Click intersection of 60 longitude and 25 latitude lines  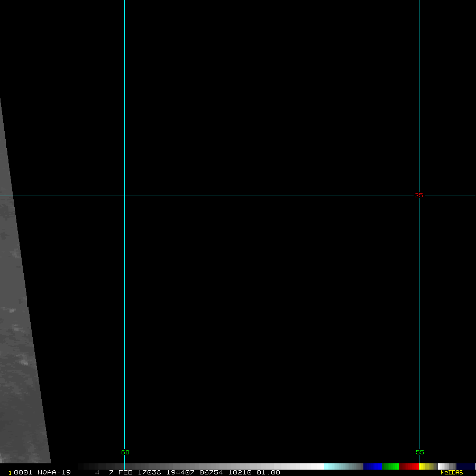pos(124,196)
